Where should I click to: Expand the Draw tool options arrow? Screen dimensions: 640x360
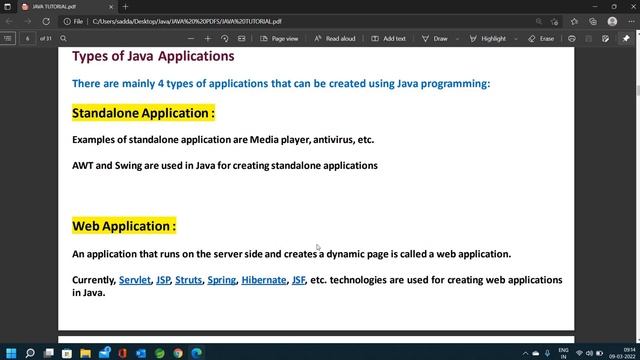pyautogui.click(x=457, y=39)
